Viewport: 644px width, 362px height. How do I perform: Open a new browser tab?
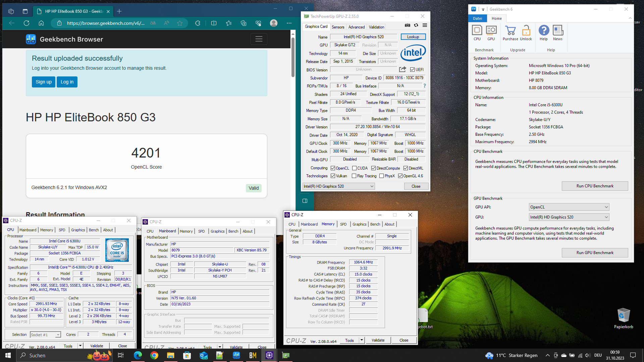(119, 11)
